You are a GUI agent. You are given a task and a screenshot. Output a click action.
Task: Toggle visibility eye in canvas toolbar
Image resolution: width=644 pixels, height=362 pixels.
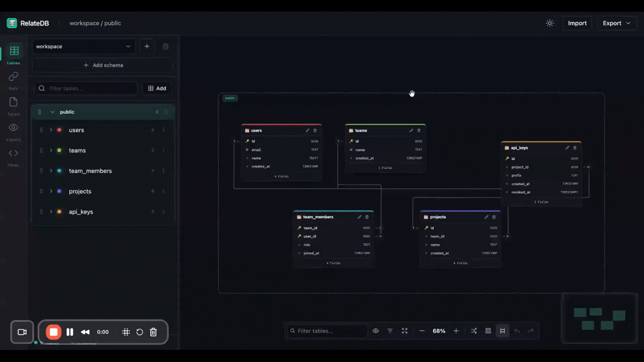tap(375, 331)
